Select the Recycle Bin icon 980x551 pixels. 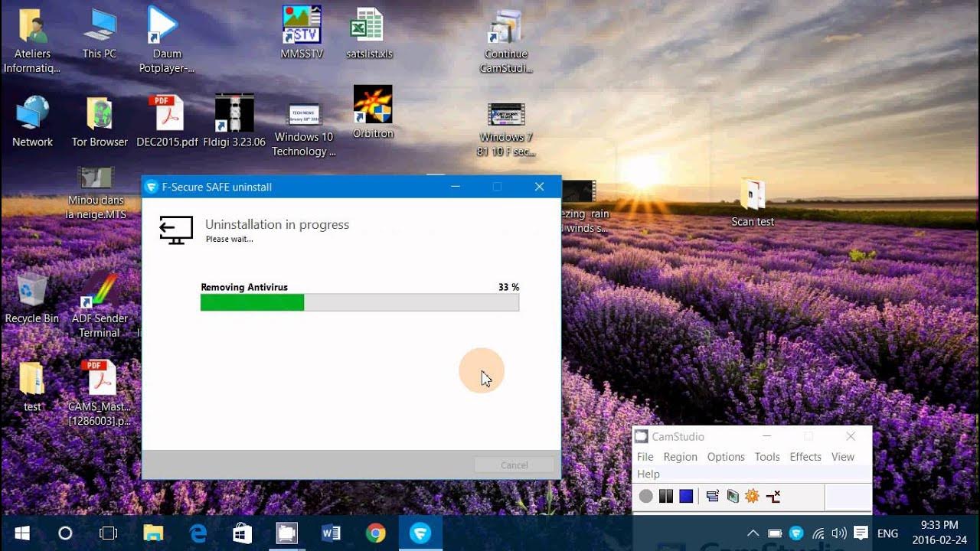tap(32, 298)
